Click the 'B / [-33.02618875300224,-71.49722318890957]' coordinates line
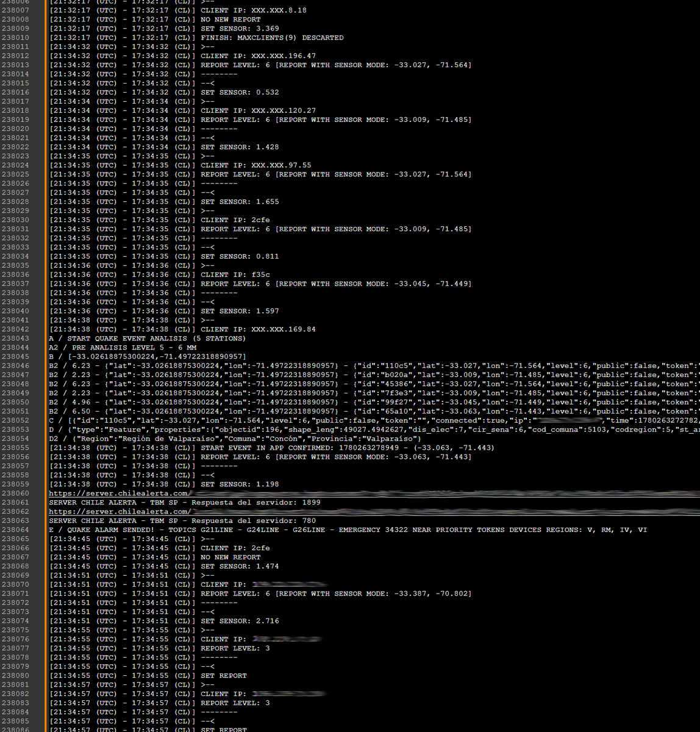The width and height of the screenshot is (700, 732). coord(148,357)
